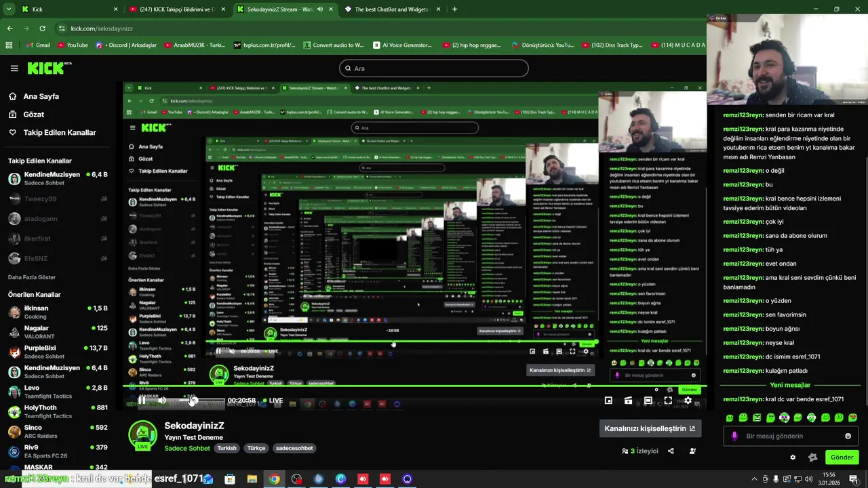Open the Kick sidebar hamburger menu

(x=14, y=68)
